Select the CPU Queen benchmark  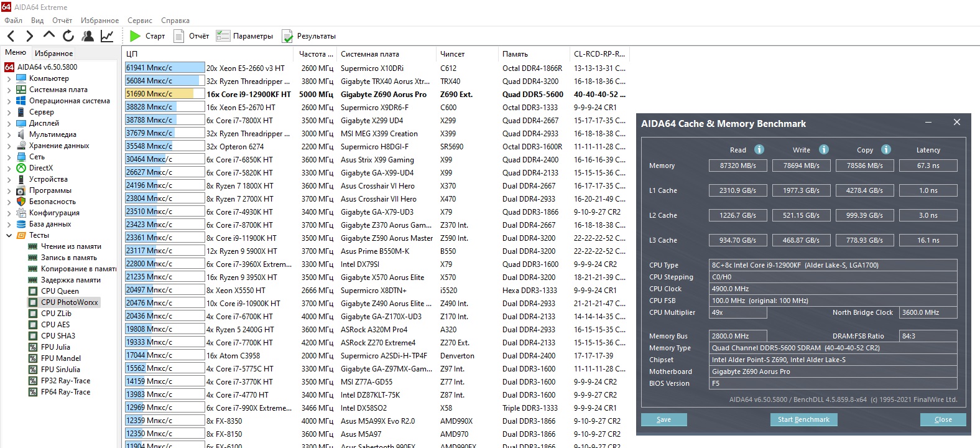pyautogui.click(x=60, y=291)
